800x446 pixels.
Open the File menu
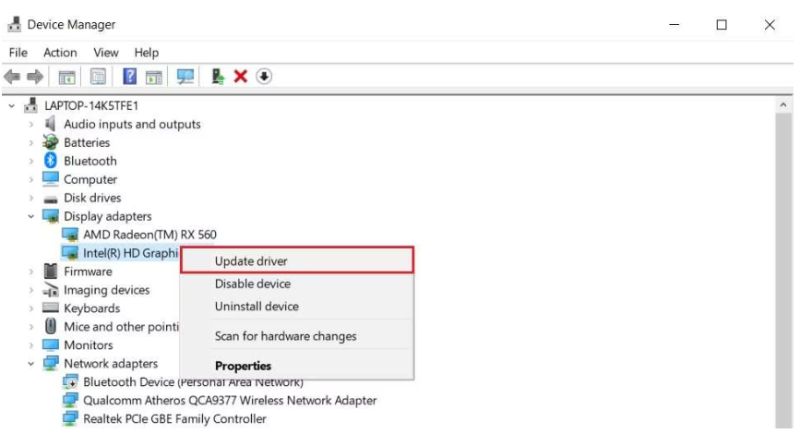18,53
